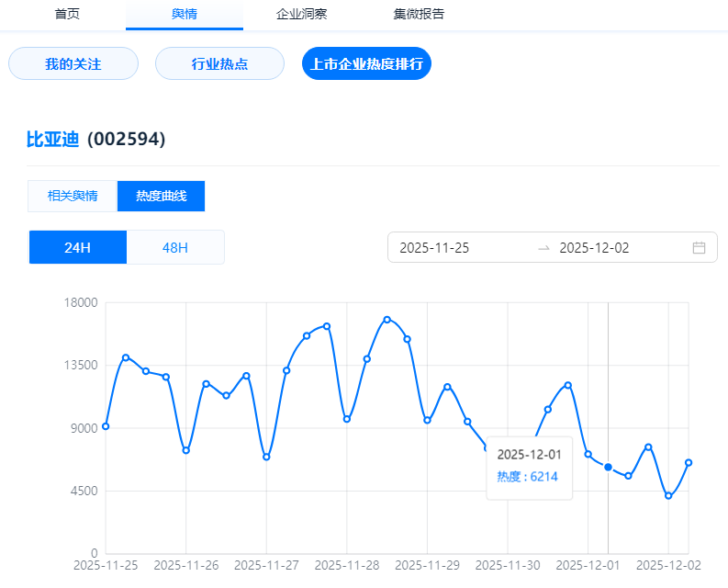Click the last data point on the curve

click(x=689, y=462)
